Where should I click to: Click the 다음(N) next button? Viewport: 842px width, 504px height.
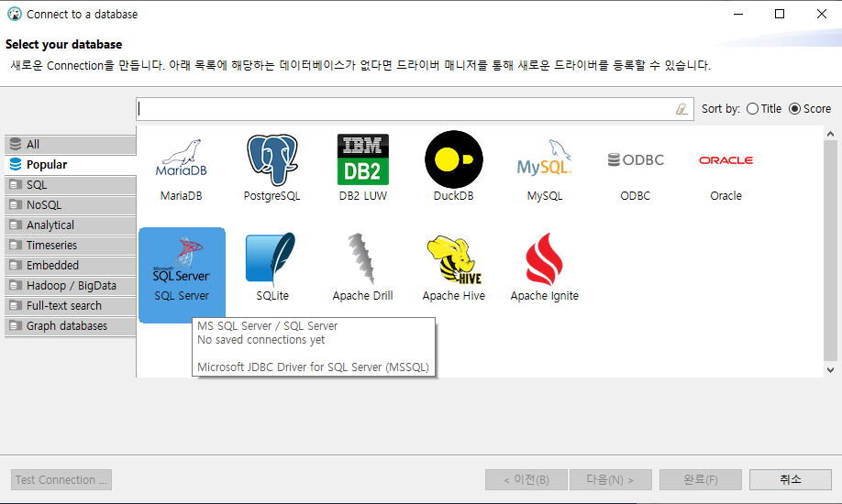click(x=611, y=480)
